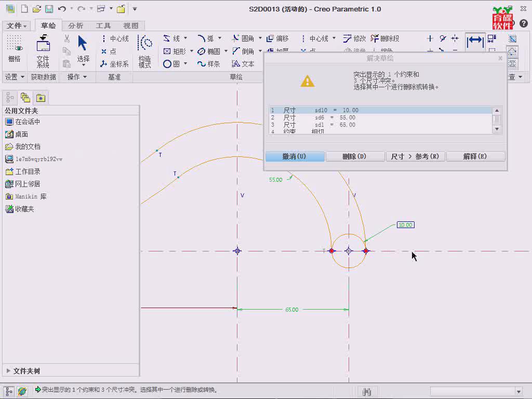The width and height of the screenshot is (532, 399).
Task: Switch to the 分析 ribbon tab
Action: pyautogui.click(x=75, y=26)
